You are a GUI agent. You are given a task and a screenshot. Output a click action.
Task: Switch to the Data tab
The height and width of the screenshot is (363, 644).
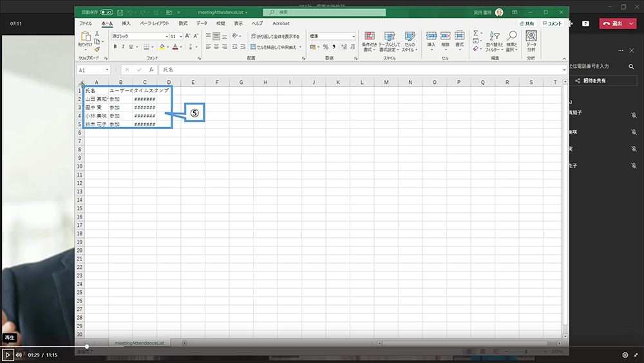202,23
